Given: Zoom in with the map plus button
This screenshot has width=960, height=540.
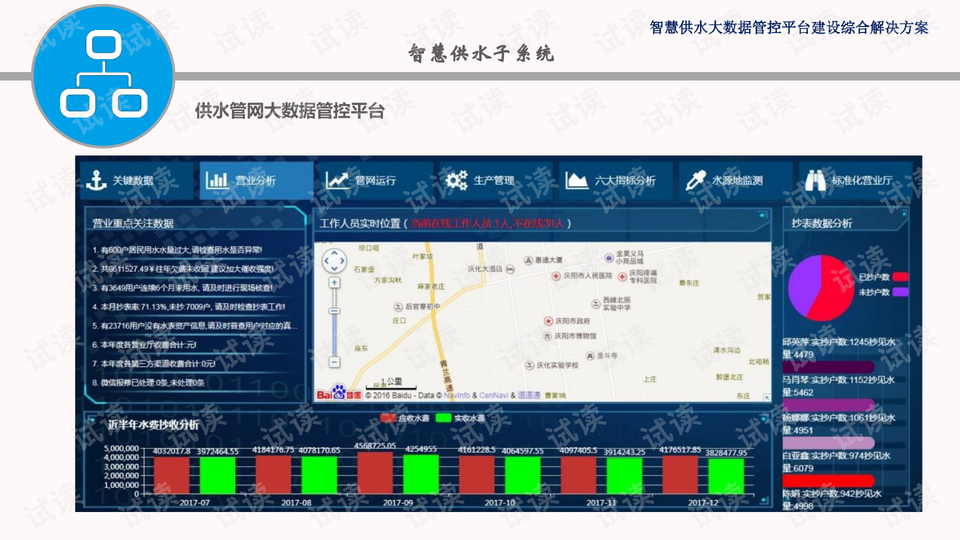Looking at the screenshot, I should tap(334, 283).
